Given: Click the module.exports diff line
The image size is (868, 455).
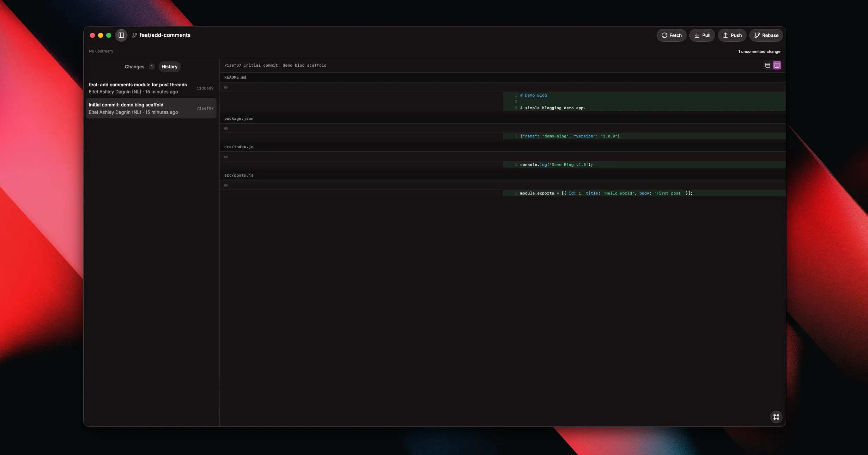Looking at the screenshot, I should pyautogui.click(x=644, y=193).
